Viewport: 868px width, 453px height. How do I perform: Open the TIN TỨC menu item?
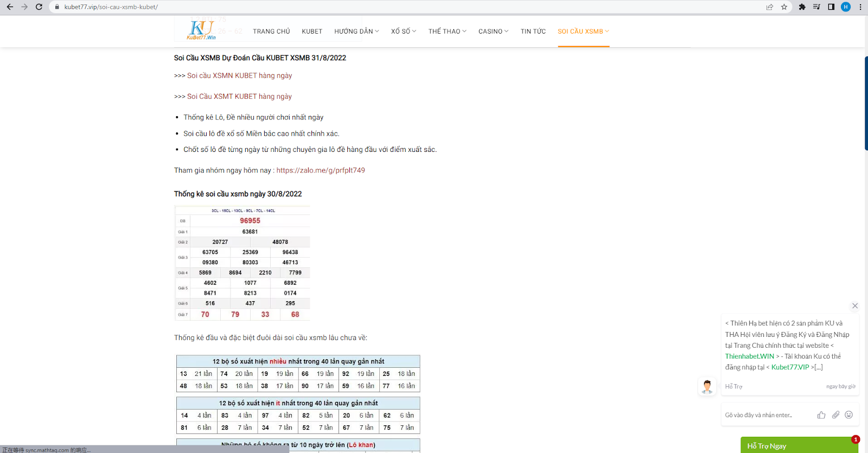(533, 31)
